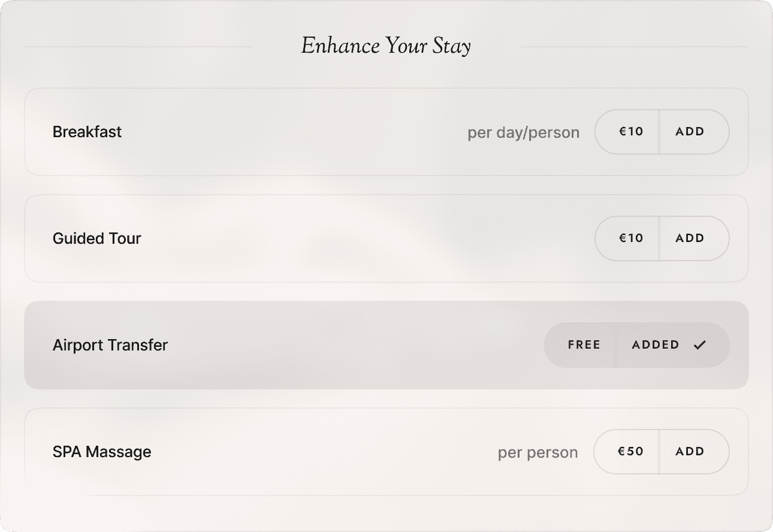Click the "per person" note
The width and height of the screenshot is (773, 532).
[x=538, y=452]
